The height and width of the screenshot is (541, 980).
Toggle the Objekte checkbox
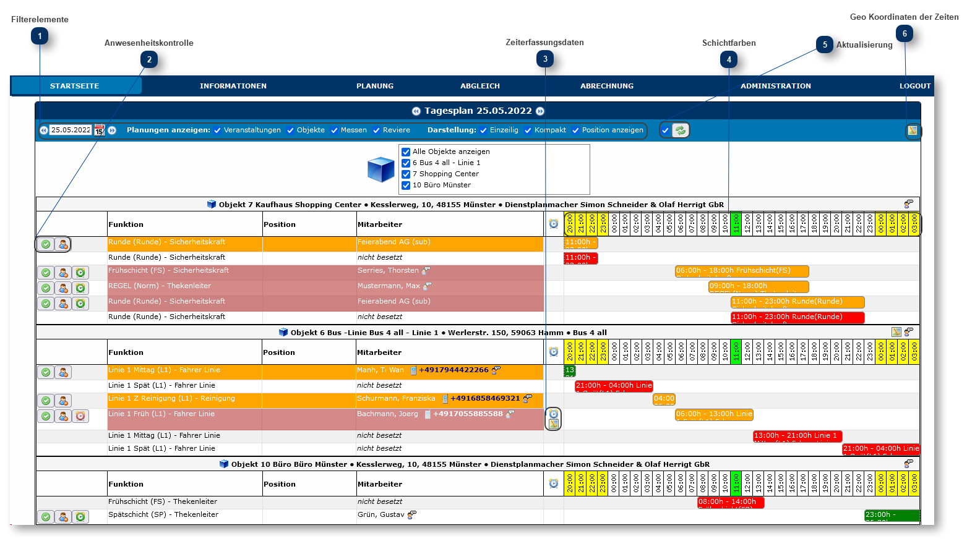[x=290, y=130]
